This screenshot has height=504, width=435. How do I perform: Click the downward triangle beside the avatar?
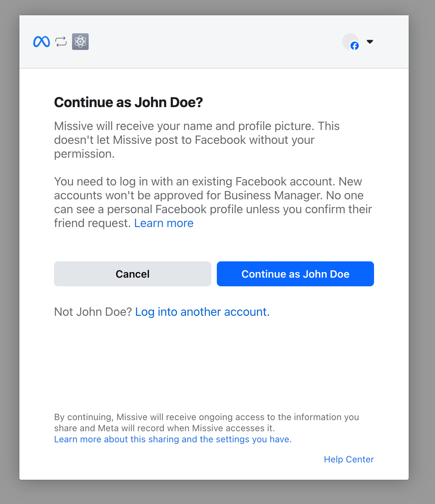(370, 42)
